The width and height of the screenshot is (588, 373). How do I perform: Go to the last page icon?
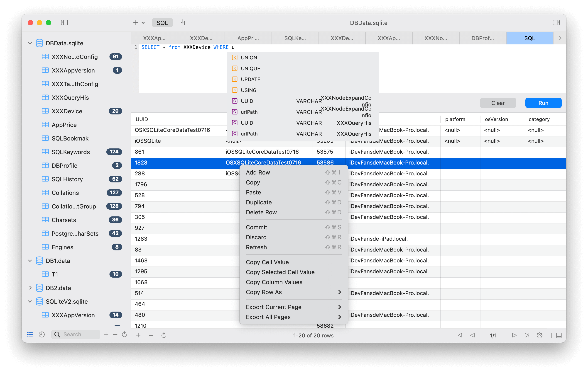pos(527,335)
